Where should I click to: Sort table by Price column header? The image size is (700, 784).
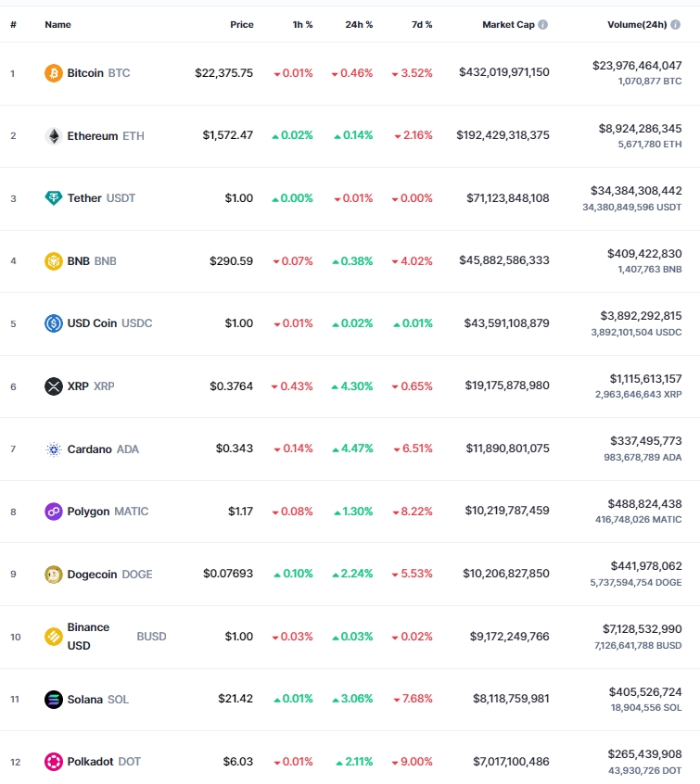point(242,24)
